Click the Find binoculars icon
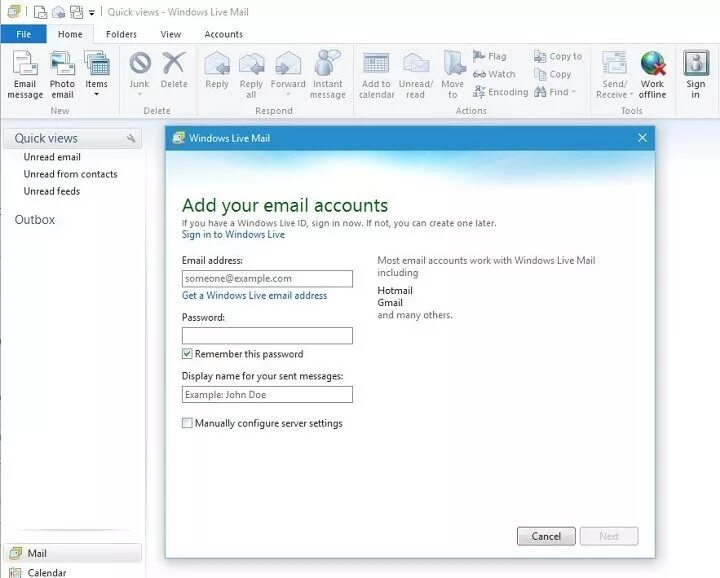 [x=540, y=92]
